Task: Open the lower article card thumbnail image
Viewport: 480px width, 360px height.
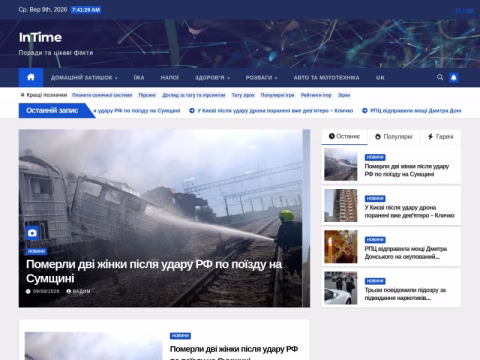Action: (93, 346)
